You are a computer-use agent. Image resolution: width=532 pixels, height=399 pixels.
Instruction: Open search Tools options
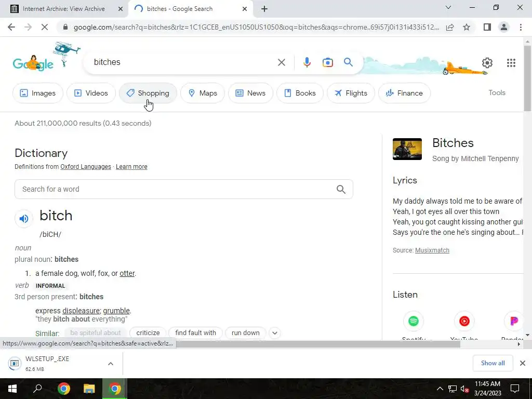click(497, 92)
